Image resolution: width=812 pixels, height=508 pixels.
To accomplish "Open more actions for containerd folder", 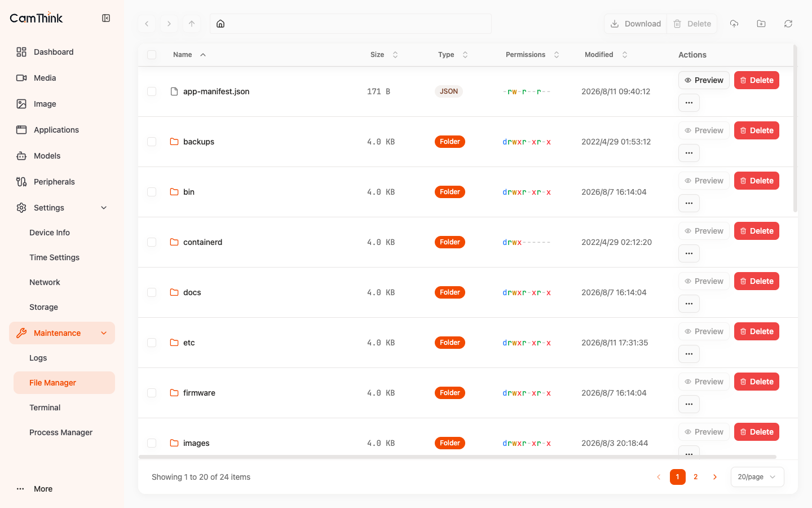I will [689, 253].
